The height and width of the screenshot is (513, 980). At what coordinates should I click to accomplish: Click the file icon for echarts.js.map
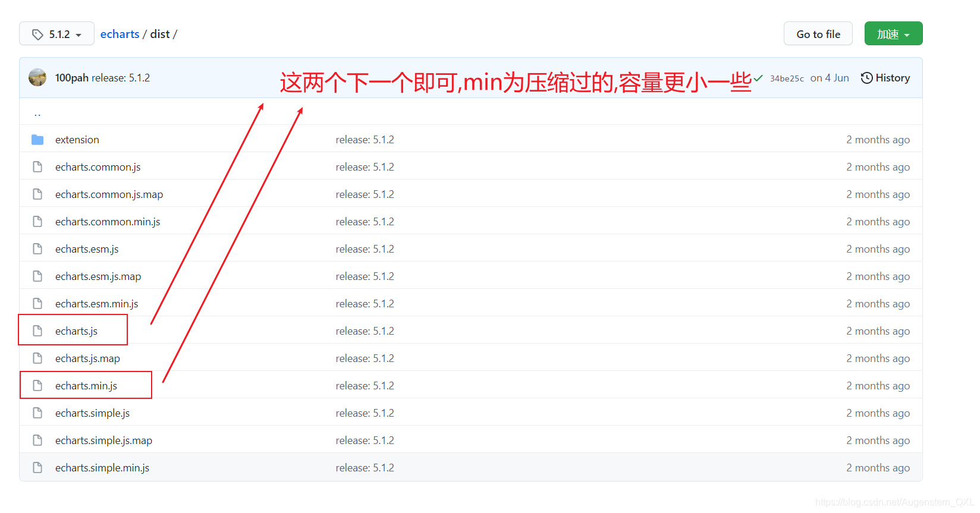pos(37,358)
